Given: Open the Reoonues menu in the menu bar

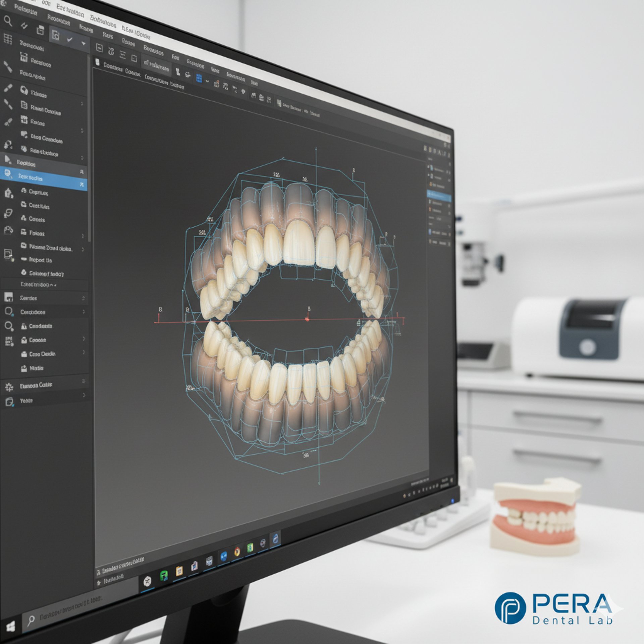Looking at the screenshot, I should pos(58,20).
